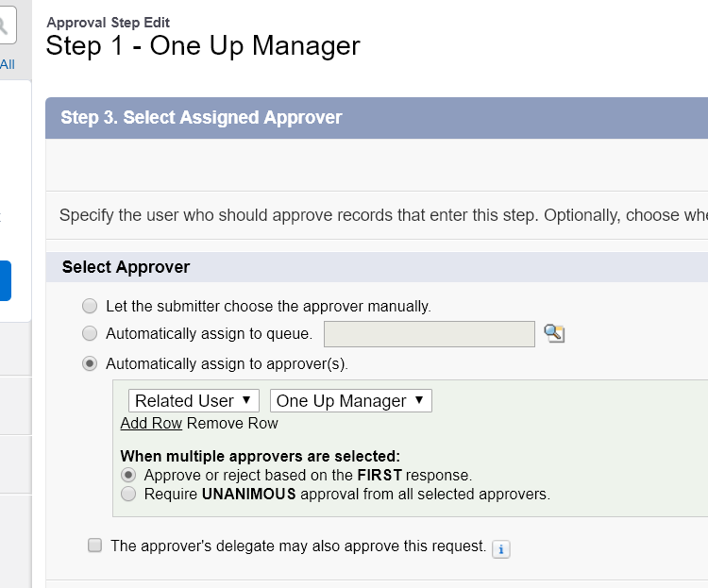The height and width of the screenshot is (588, 708).
Task: Expand the 'One Up Manager' dropdown
Action: coord(350,401)
